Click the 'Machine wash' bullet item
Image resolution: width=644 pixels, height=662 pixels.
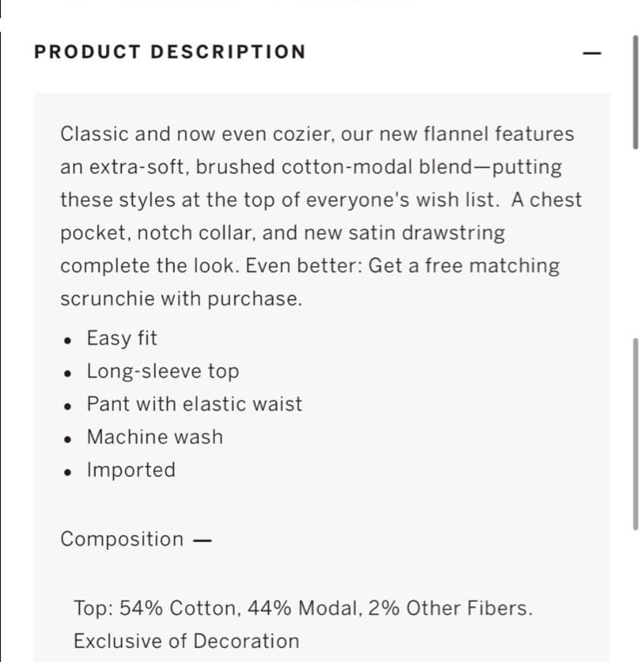(x=155, y=437)
